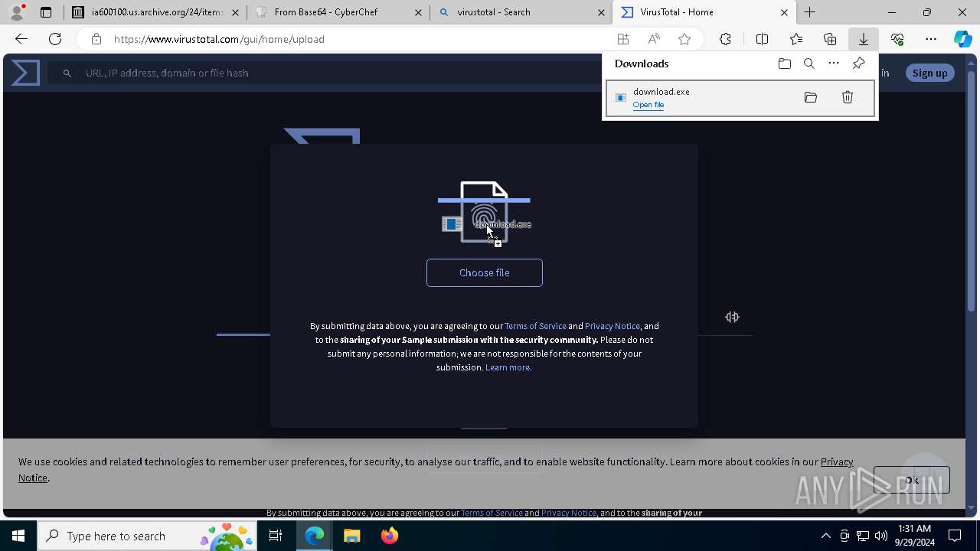This screenshot has height=551, width=980.
Task: Open File Explorer from taskbar
Action: click(x=352, y=536)
